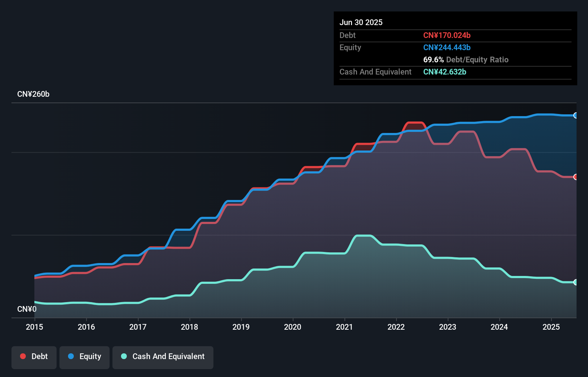Click the CN¥244.443b equity value
Image resolution: width=588 pixels, height=377 pixels.
point(447,47)
